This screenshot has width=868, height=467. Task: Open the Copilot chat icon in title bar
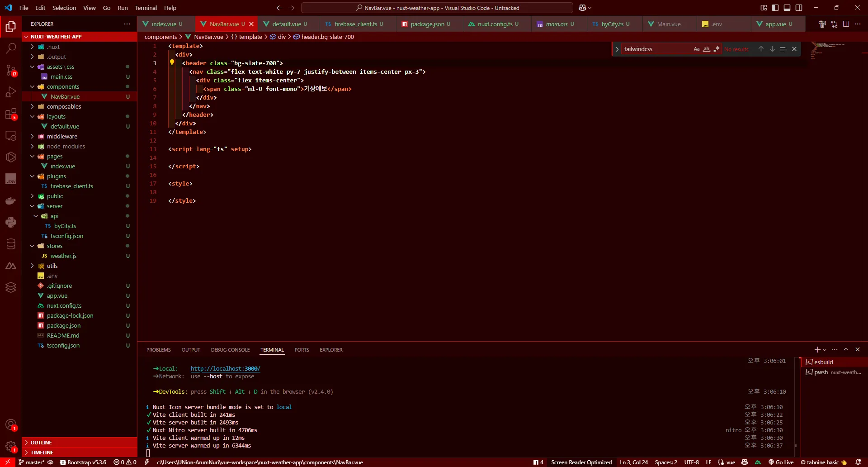(582, 8)
